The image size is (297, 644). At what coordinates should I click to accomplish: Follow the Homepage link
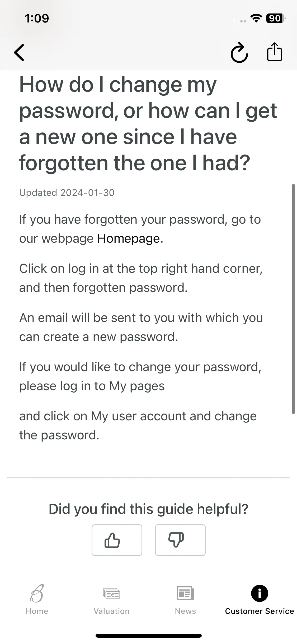(129, 238)
